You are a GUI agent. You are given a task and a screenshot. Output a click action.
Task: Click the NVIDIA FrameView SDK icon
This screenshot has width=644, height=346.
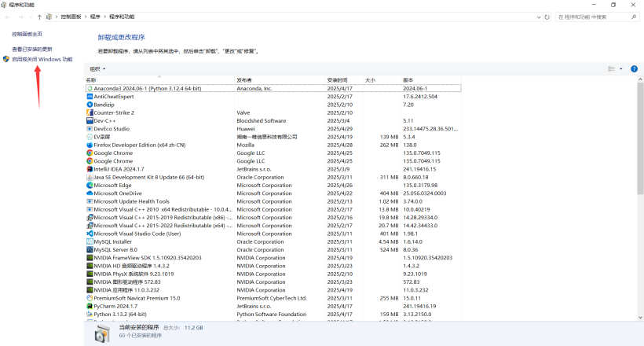point(90,258)
